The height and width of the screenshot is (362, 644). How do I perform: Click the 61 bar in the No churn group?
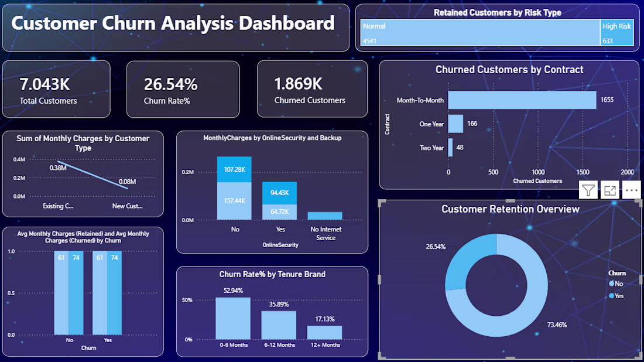point(61,292)
